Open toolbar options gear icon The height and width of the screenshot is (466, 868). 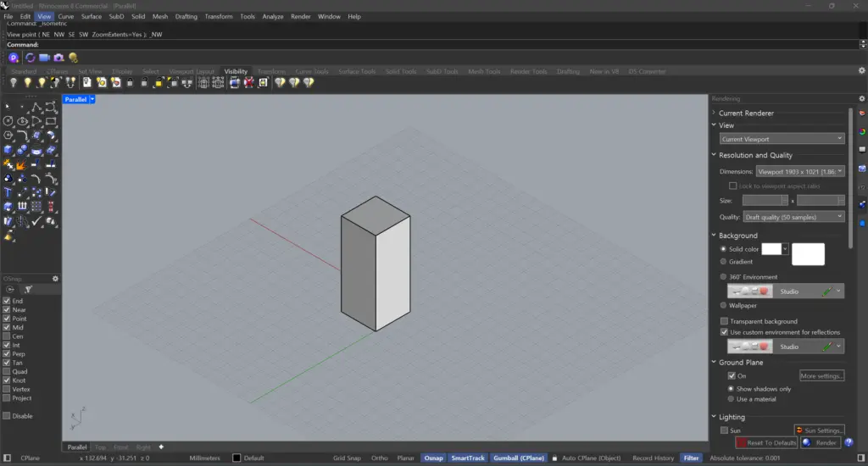[x=862, y=71]
